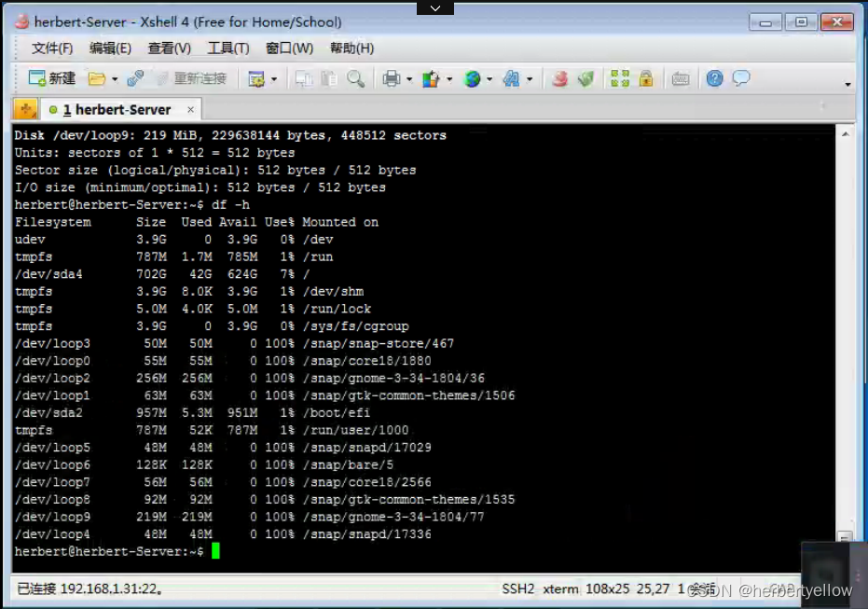Click the xterm status bar entry
Screen dimensions: 868x609
coord(560,588)
